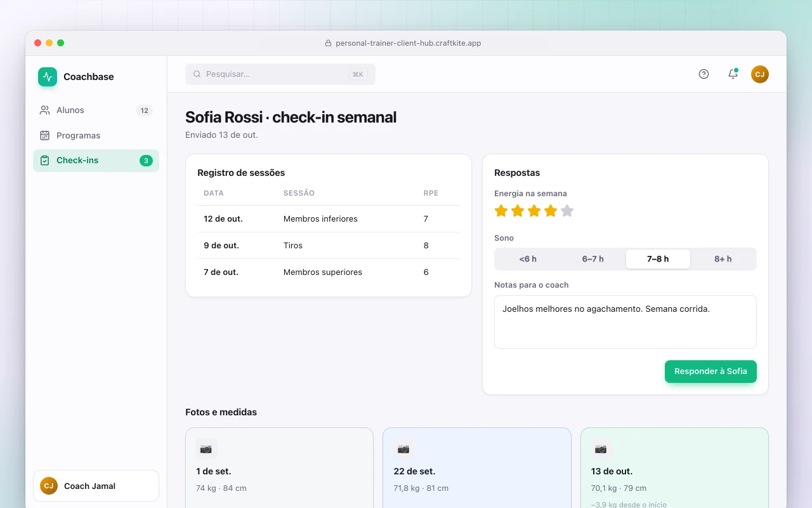Click the Pesquisar search field
This screenshot has width=812, height=508.
click(280, 74)
